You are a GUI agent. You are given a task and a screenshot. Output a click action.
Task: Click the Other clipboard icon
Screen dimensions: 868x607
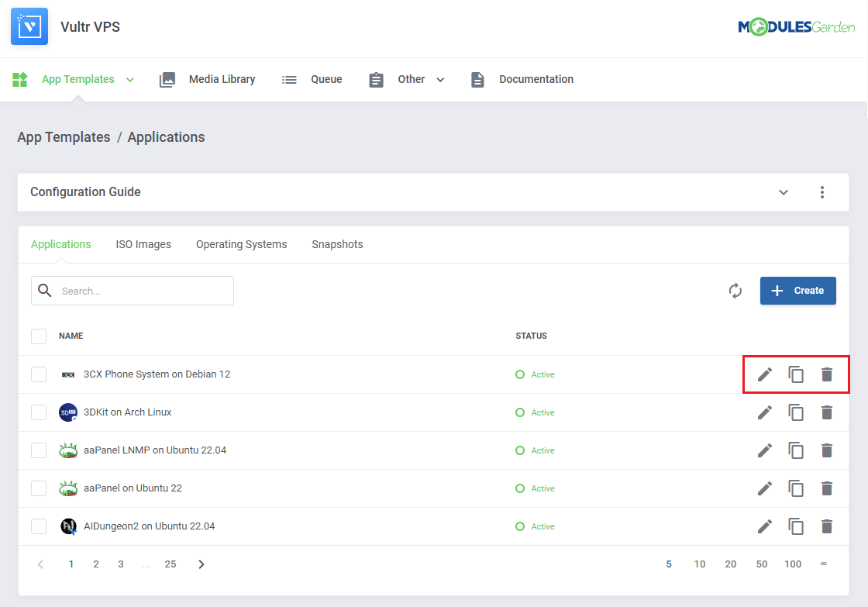tap(376, 80)
